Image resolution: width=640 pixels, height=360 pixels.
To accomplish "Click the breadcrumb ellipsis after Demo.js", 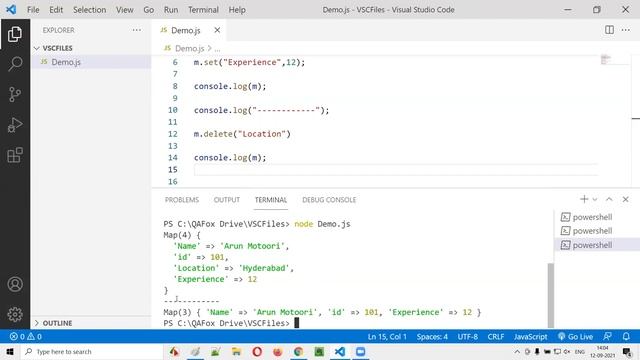I will (218, 49).
